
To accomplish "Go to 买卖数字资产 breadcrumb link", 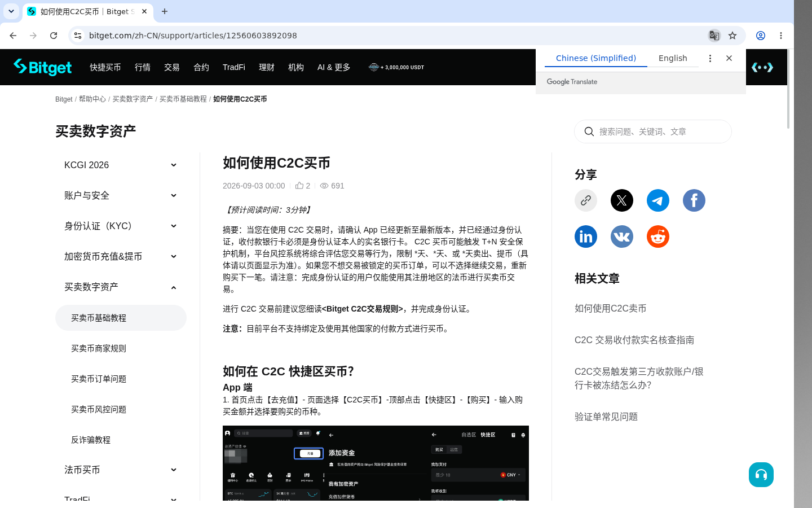I will (133, 99).
